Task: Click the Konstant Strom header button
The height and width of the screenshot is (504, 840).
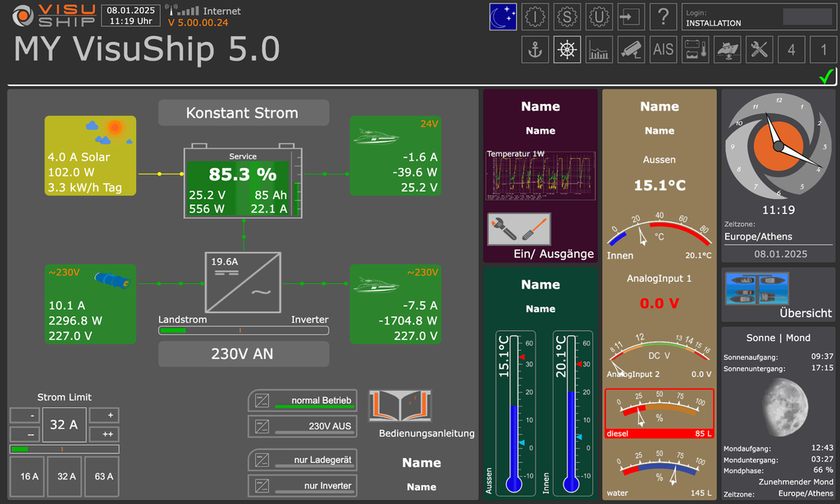Action: (x=243, y=113)
